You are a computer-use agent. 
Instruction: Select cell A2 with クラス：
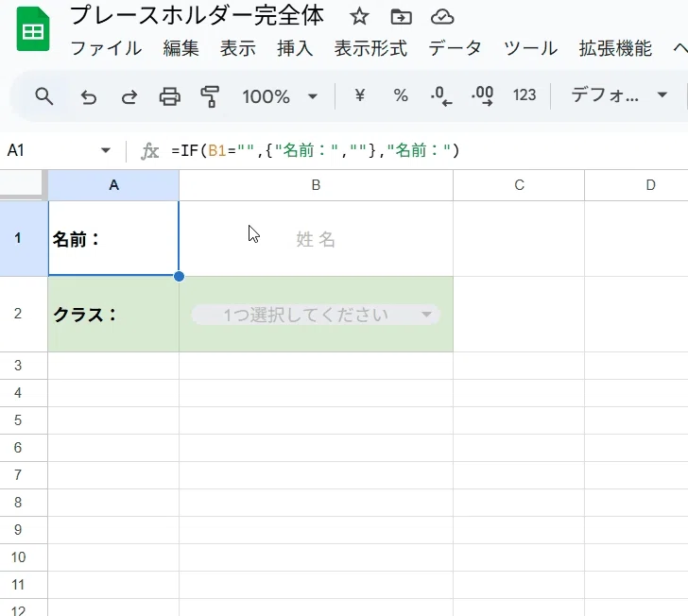pyautogui.click(x=113, y=315)
